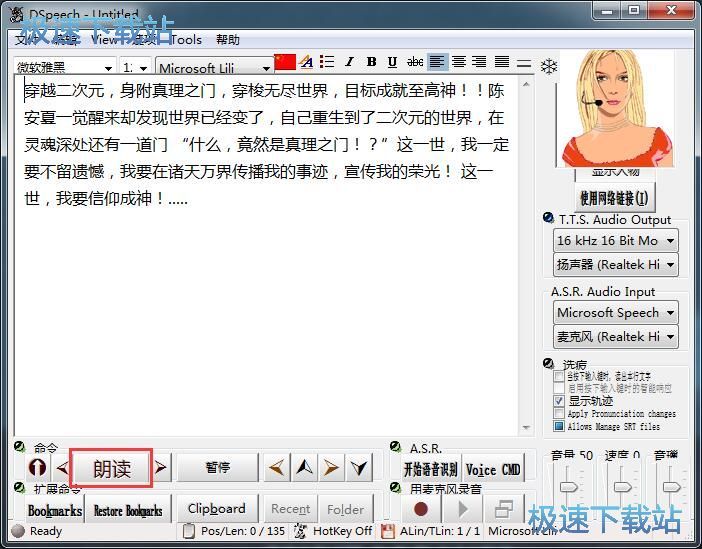Toggle bullet list formatting
The height and width of the screenshot is (549, 702).
[x=327, y=62]
